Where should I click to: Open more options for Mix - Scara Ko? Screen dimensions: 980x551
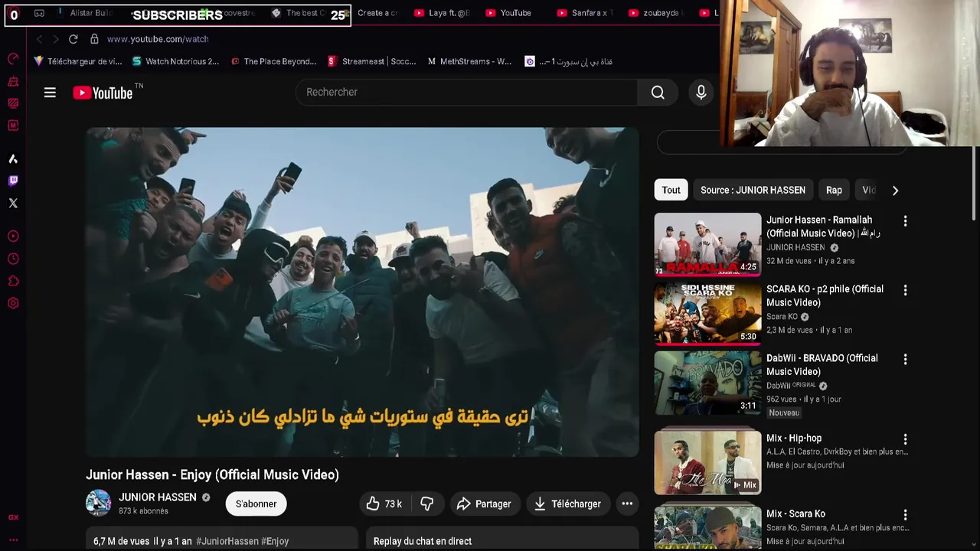click(x=905, y=515)
